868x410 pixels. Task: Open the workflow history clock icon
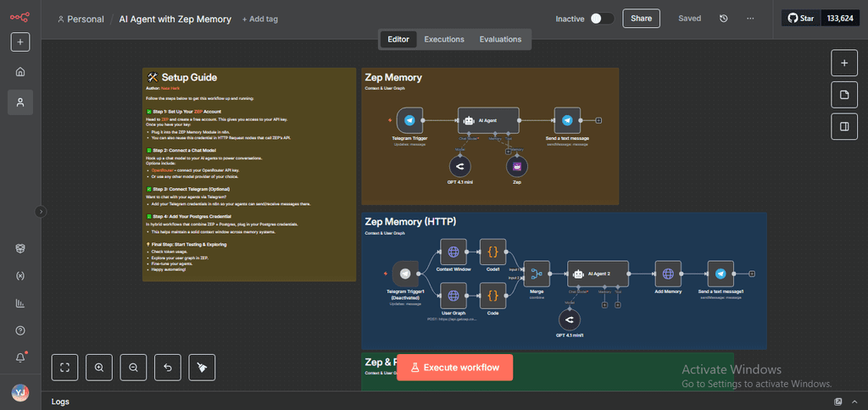pyautogui.click(x=723, y=19)
